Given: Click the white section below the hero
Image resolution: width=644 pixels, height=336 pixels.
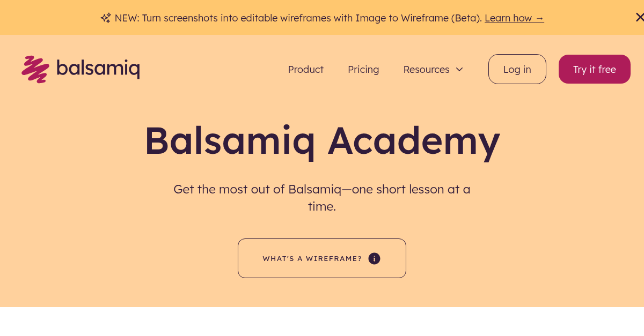Looking at the screenshot, I should pyautogui.click(x=322, y=322).
